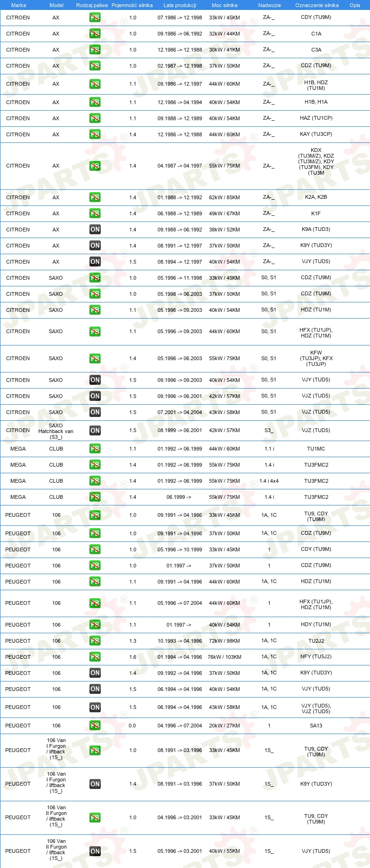
Task: Click petrol icon for Peugeot 106 TU2J2 row
Action: [x=95, y=641]
